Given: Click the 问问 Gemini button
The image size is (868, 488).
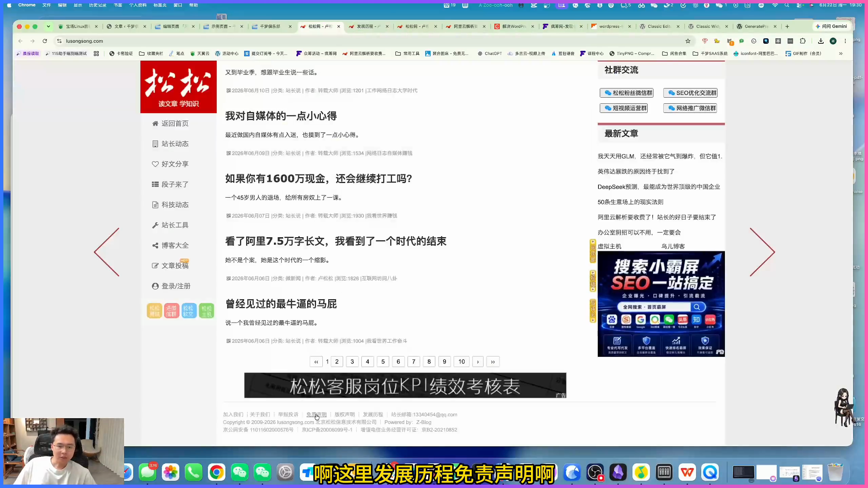Looking at the screenshot, I should [831, 26].
